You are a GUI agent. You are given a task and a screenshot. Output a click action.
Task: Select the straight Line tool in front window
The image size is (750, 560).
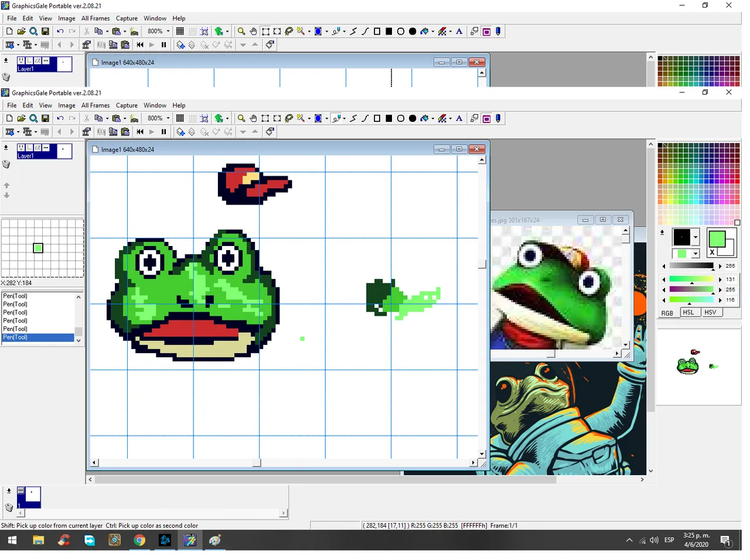tap(353, 118)
